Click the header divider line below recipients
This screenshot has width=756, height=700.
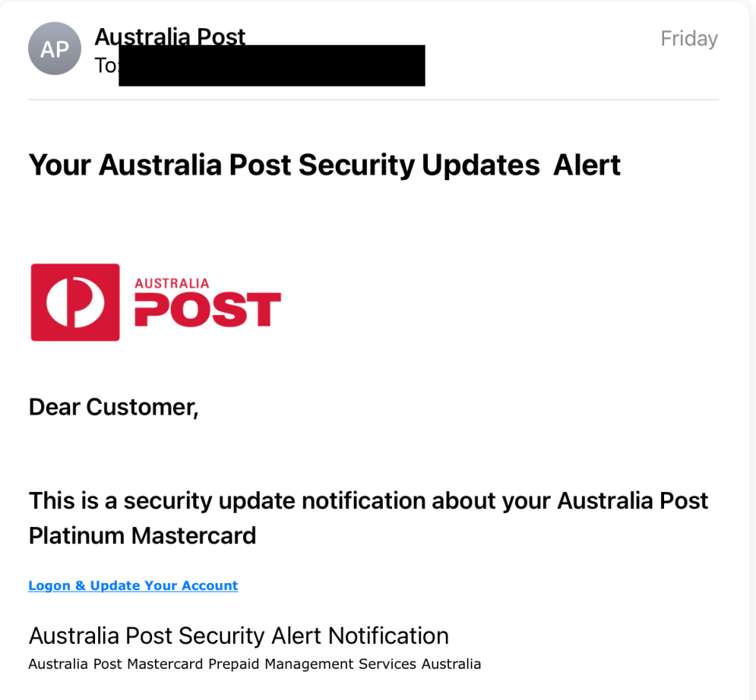[x=374, y=99]
